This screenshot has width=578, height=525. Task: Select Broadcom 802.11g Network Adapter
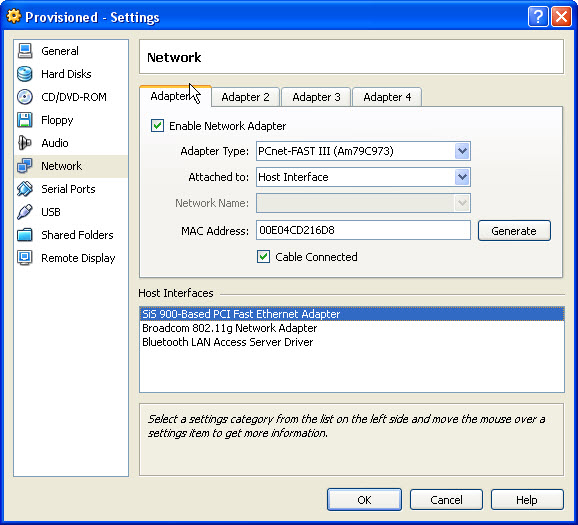(352, 328)
